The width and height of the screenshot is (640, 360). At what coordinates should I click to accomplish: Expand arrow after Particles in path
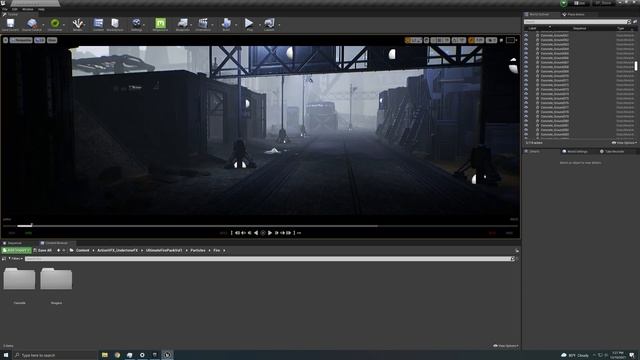point(209,250)
